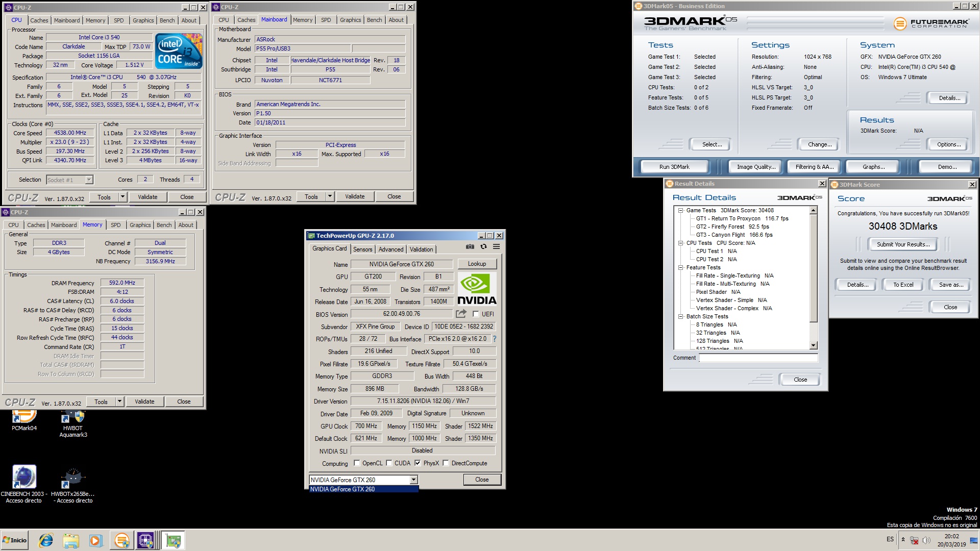
Task: Enable the DirectCompute checkbox
Action: (446, 463)
